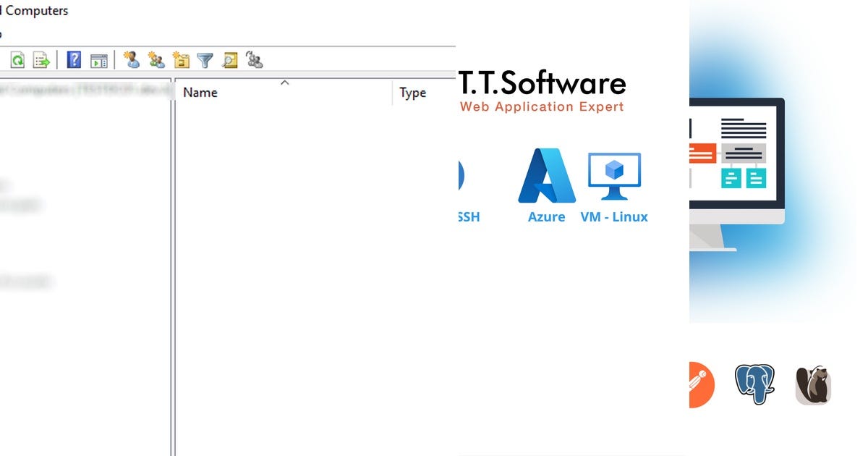The height and width of the screenshot is (456, 868).
Task: Open the Help icon on the toolbar
Action: pos(73,60)
